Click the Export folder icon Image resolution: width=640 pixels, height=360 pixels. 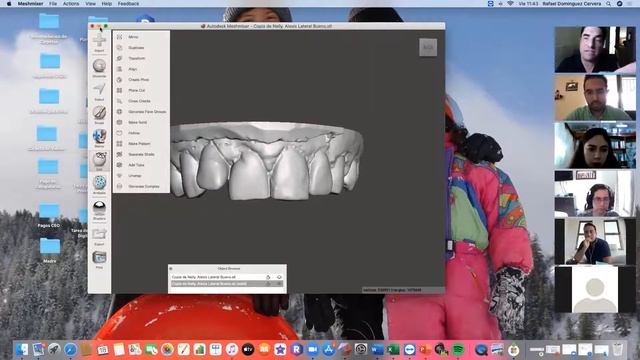tap(99, 236)
